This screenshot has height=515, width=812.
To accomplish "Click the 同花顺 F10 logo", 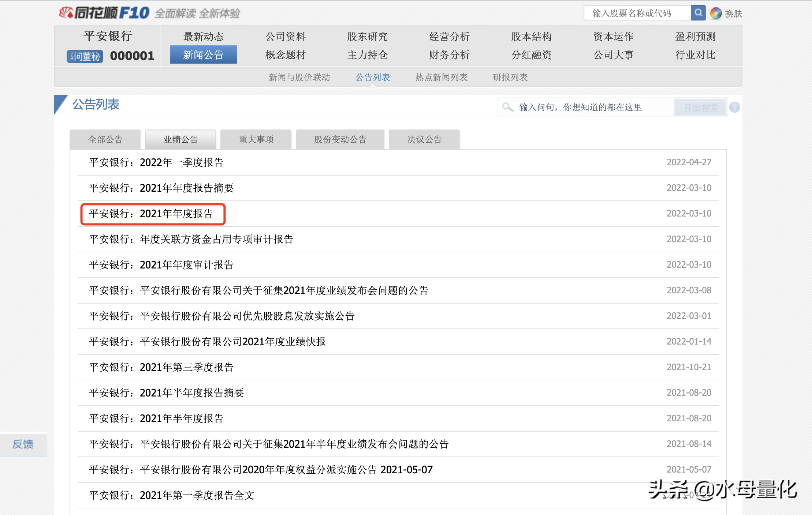I will [x=104, y=13].
